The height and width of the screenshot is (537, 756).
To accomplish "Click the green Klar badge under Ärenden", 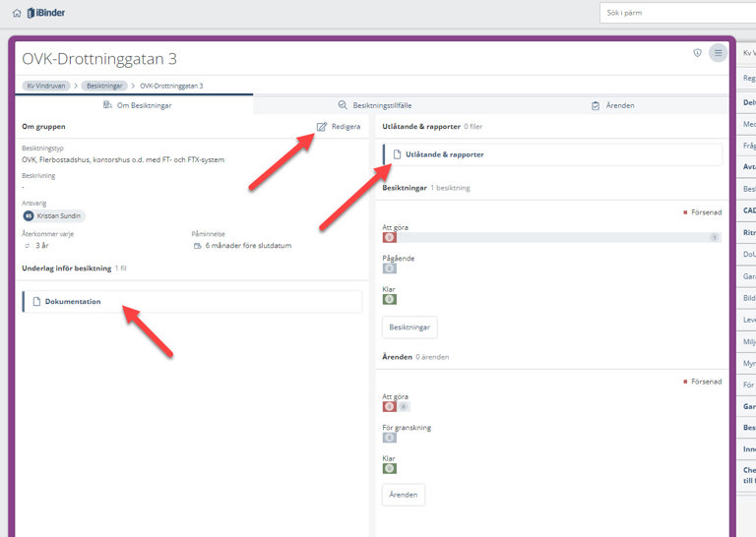I will click(390, 468).
